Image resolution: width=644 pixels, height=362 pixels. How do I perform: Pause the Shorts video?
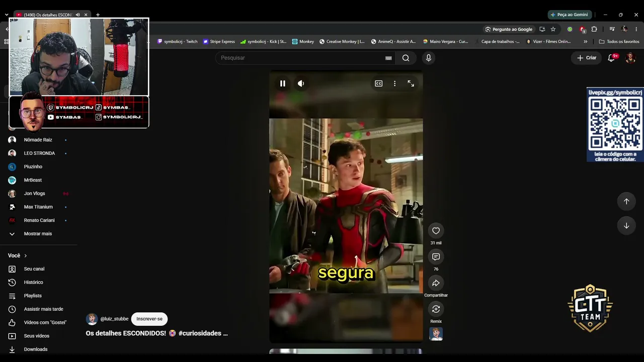[x=283, y=83]
